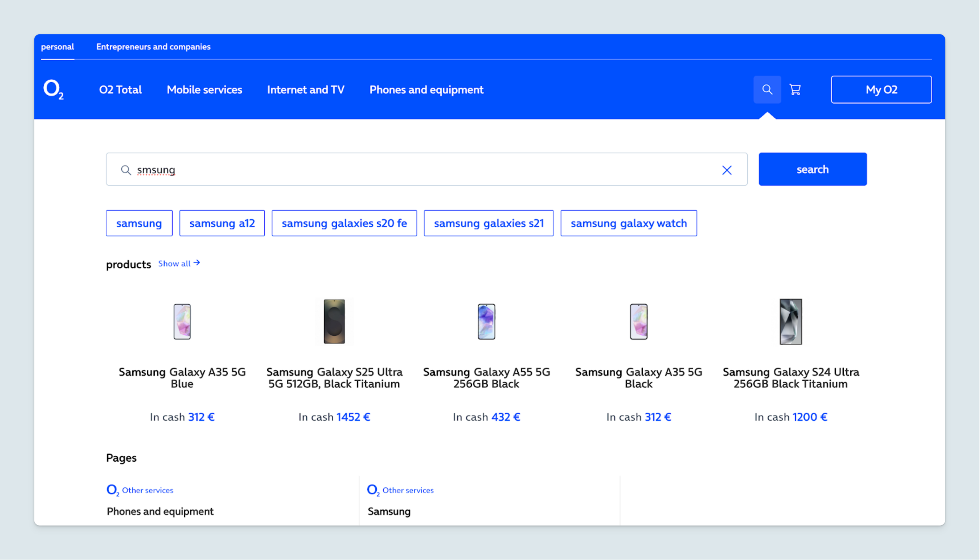
Task: Open Galaxy S25 Ultra phone image
Action: tap(334, 322)
